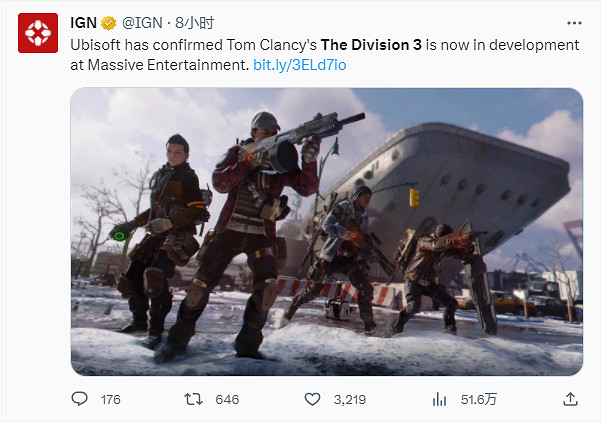Viewport: 601px width, 423px height.
Task: Click the crouching shield soldier in the image
Action: [x=440, y=275]
